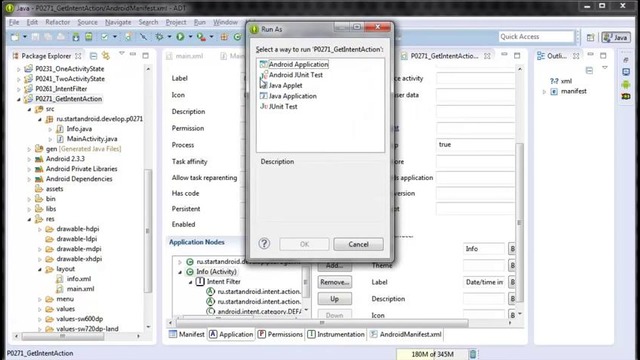
Task: Select manifest node in Outline
Action: pyautogui.click(x=573, y=91)
